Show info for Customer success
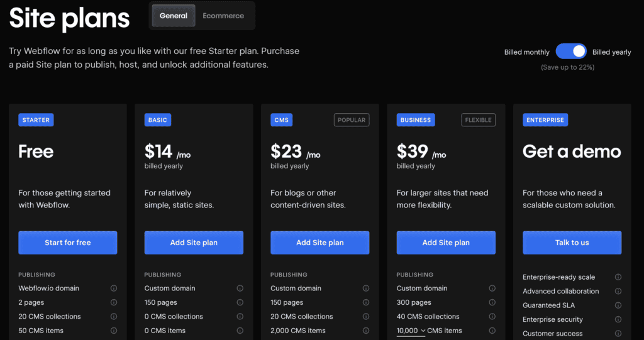The width and height of the screenshot is (644, 340). pos(618,334)
